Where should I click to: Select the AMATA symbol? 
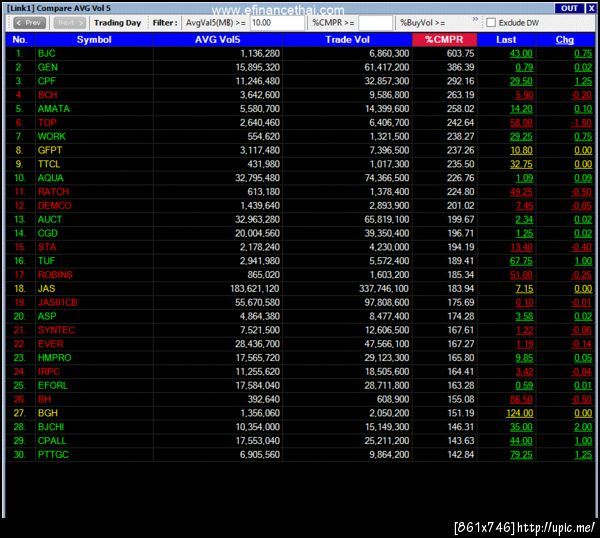click(x=54, y=109)
